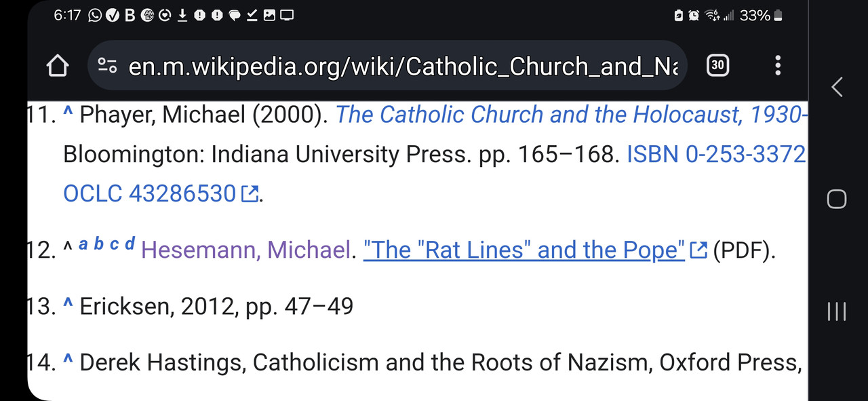Open Chrome's three-dot overflow menu
The width and height of the screenshot is (868, 401).
[778, 65]
